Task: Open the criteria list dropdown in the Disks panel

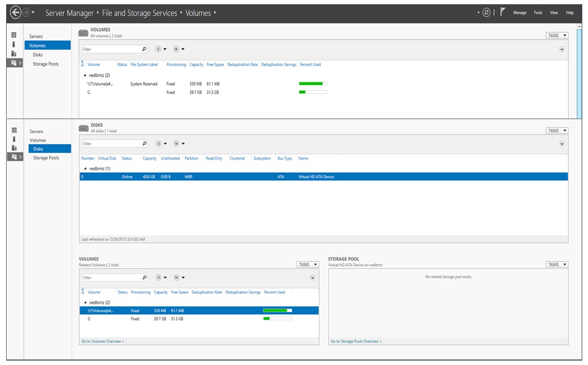Action: (161, 144)
